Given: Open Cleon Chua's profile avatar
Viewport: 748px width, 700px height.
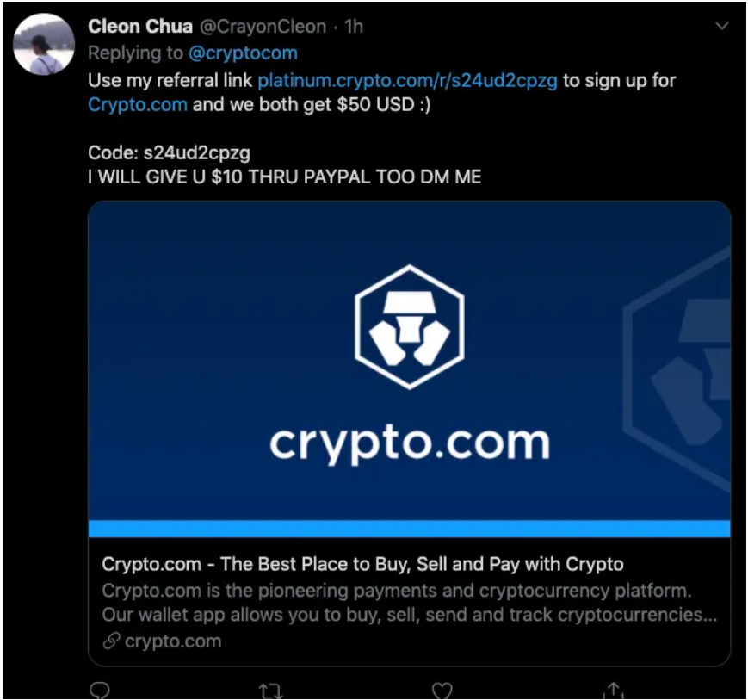Looking at the screenshot, I should coord(43,45).
